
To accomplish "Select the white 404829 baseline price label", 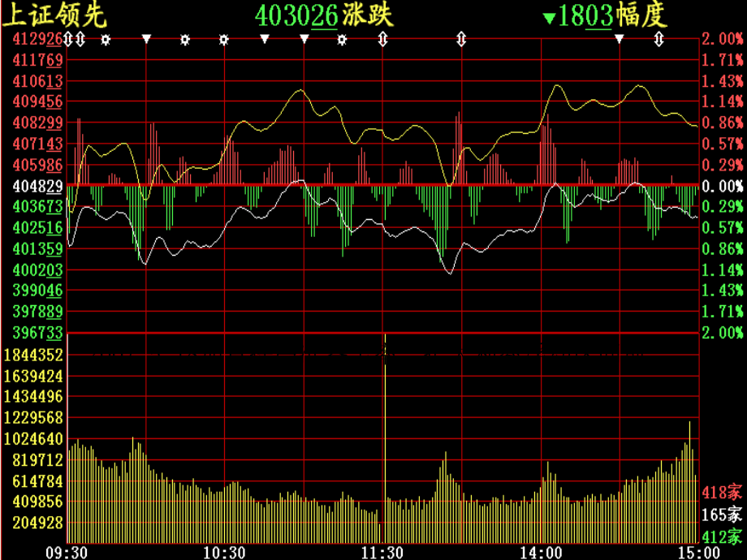I will point(37,186).
